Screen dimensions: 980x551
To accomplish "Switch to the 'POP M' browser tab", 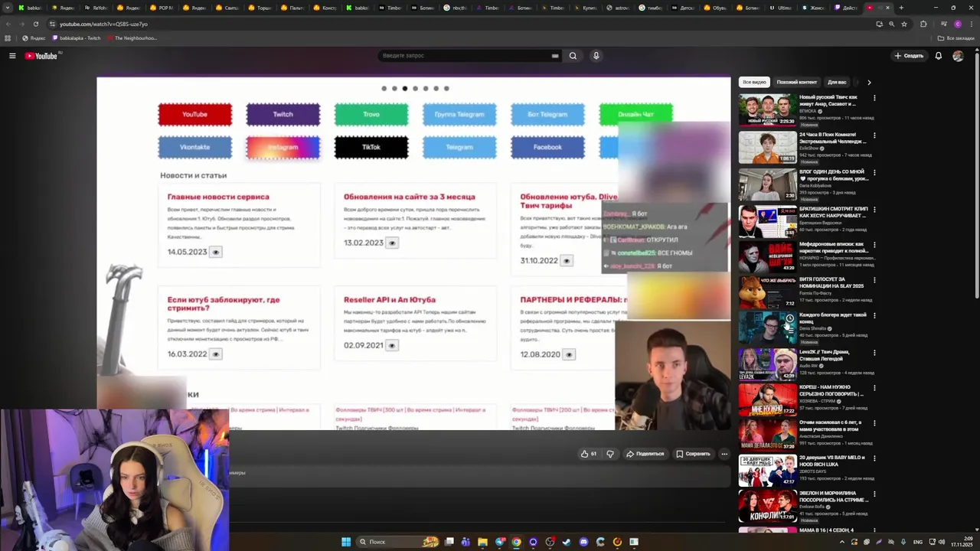I will (161, 8).
